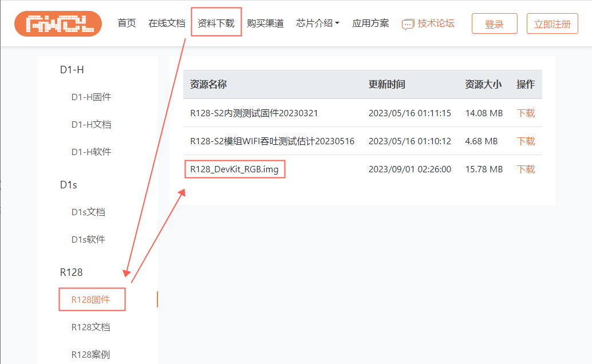Click the Allwinner logo in header
The width and height of the screenshot is (592, 364).
[58, 23]
